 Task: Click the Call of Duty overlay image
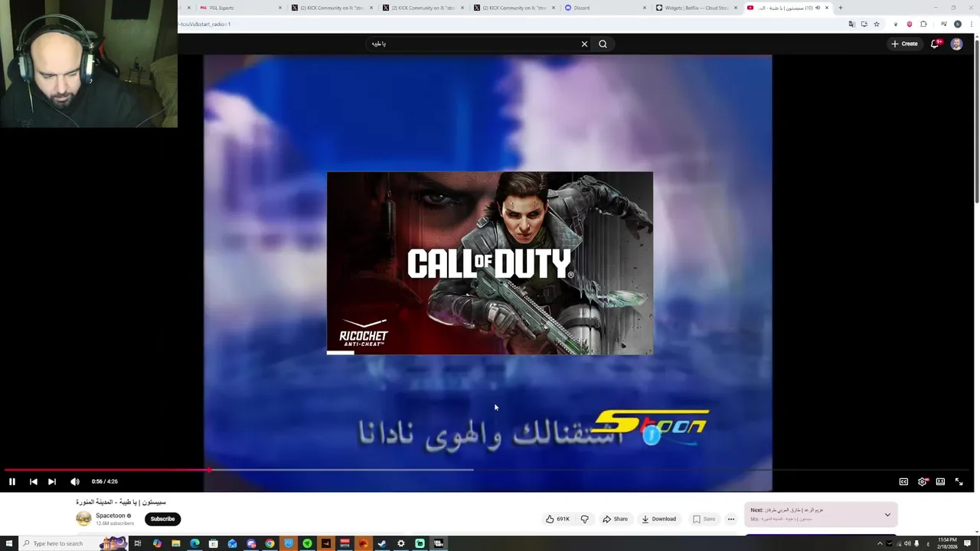click(x=490, y=263)
